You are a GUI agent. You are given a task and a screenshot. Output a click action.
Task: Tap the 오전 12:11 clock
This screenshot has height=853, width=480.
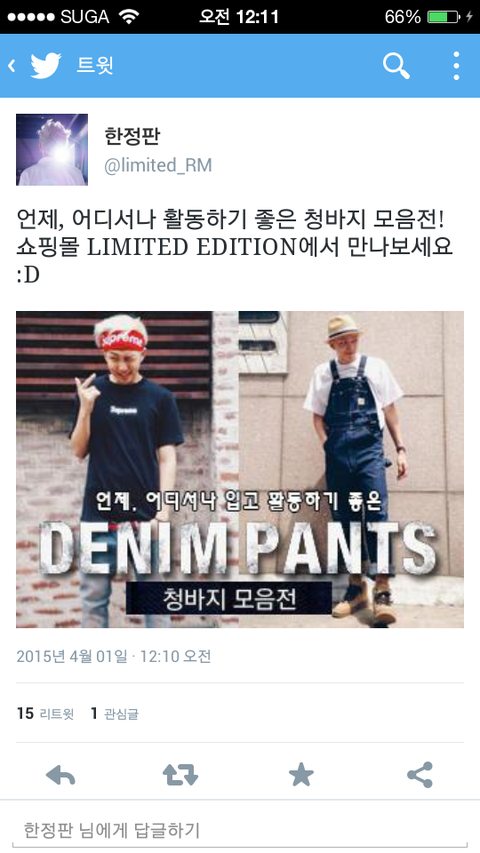point(238,17)
